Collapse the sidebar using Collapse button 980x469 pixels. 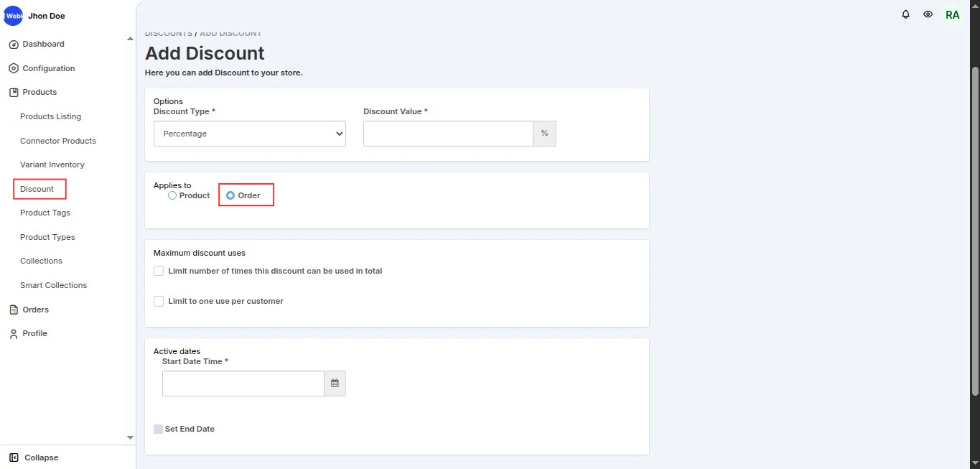[34, 458]
